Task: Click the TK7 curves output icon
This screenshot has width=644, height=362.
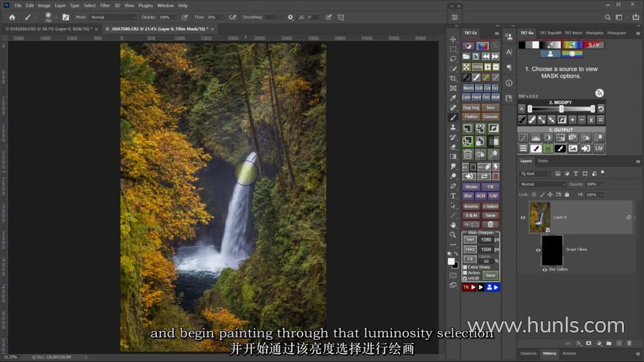Action: pyautogui.click(x=523, y=138)
